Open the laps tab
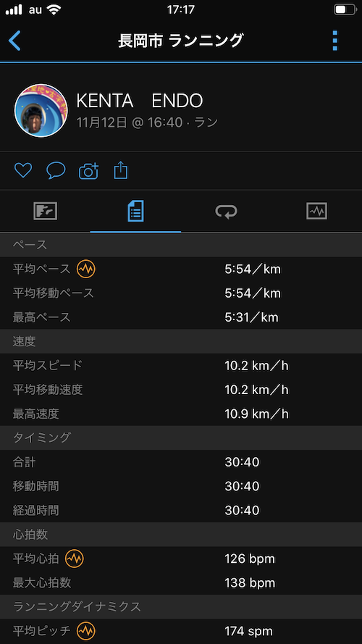Image resolution: width=362 pixels, height=644 pixels. click(226, 212)
